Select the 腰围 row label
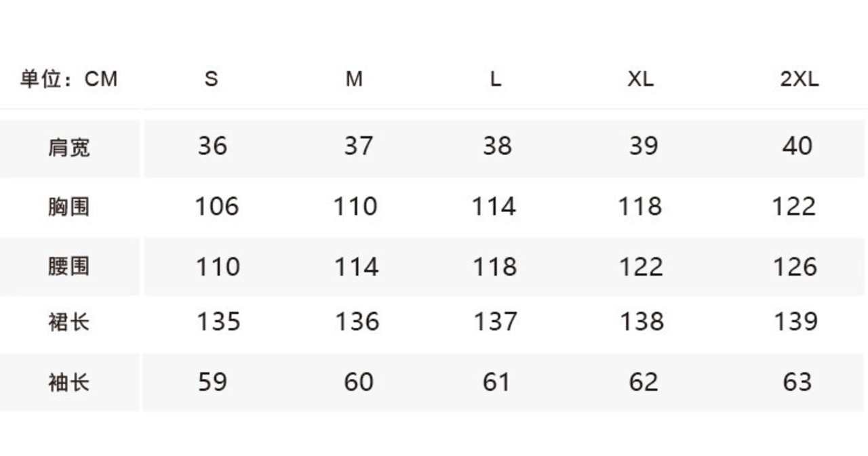The image size is (868, 456). 68,266
